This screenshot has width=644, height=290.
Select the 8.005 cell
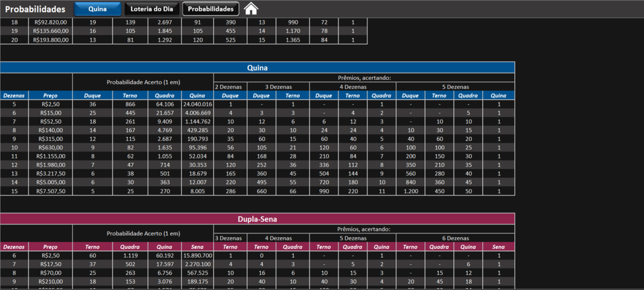pyautogui.click(x=197, y=191)
